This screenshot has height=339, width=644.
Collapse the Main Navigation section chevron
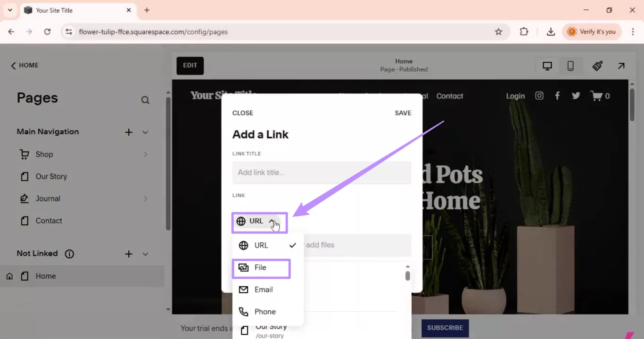146,132
